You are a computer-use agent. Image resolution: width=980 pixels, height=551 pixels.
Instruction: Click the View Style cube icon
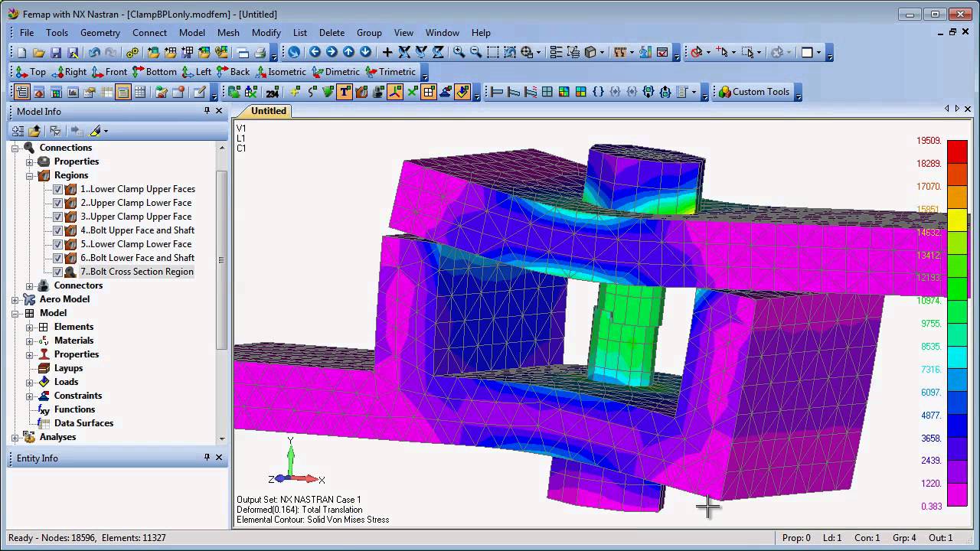590,52
